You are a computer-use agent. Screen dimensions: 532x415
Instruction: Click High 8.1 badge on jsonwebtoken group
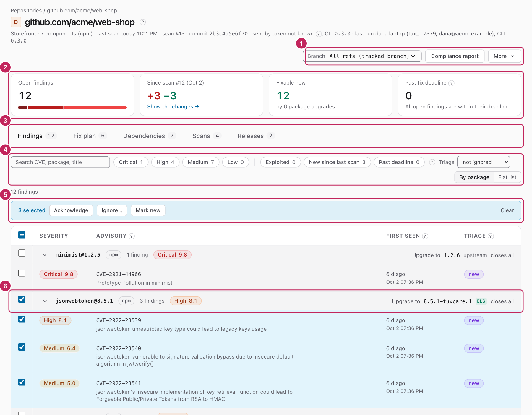[x=185, y=301]
